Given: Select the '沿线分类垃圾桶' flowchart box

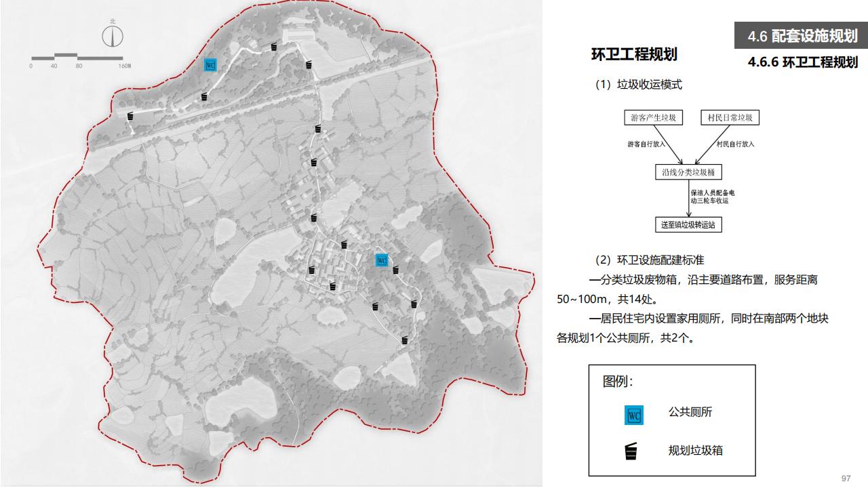Looking at the screenshot, I should tap(688, 172).
